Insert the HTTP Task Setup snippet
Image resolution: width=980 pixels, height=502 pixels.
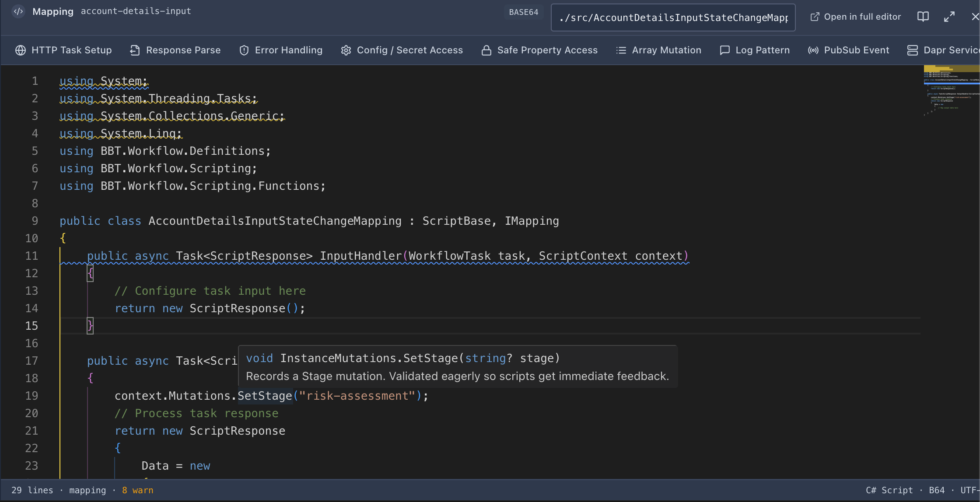[x=63, y=50]
